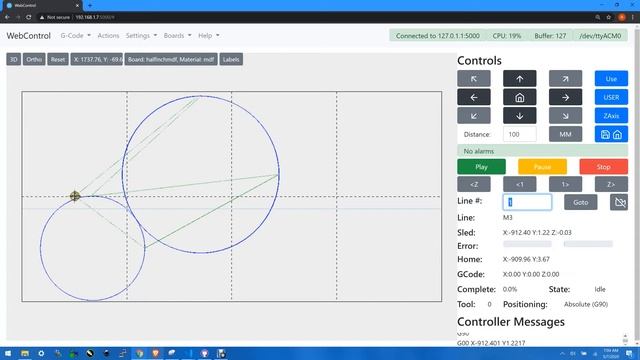Click the No alarms status bar
The height and width of the screenshot is (360, 640).
542,151
